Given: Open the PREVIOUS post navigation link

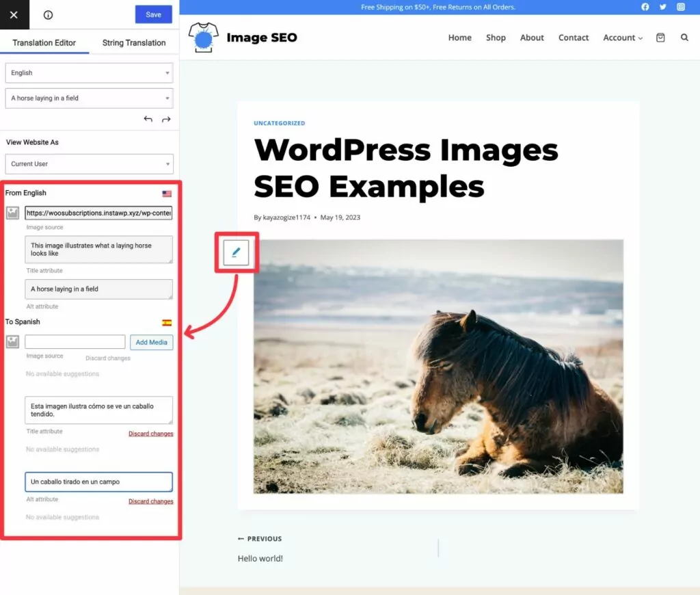Looking at the screenshot, I should click(x=260, y=539).
